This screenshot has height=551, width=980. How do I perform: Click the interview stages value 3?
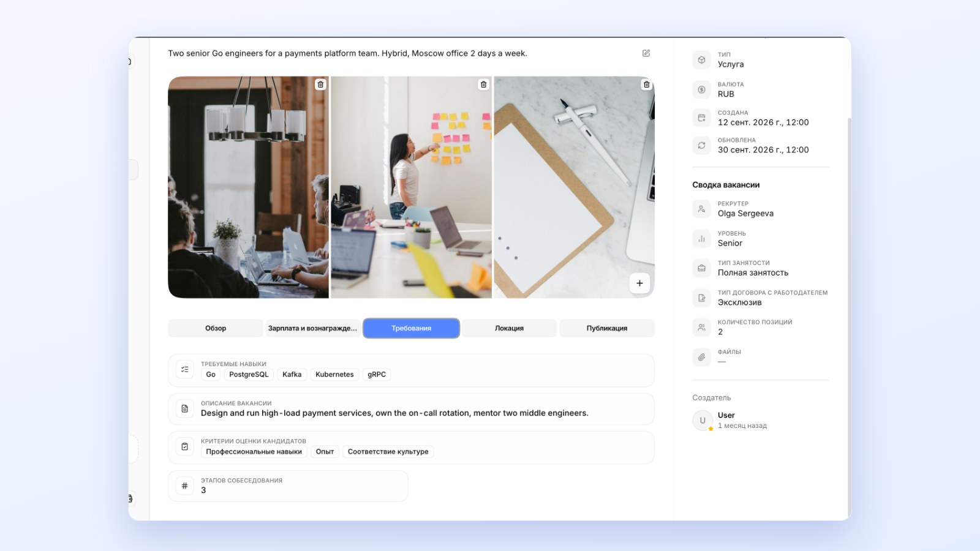(x=203, y=490)
